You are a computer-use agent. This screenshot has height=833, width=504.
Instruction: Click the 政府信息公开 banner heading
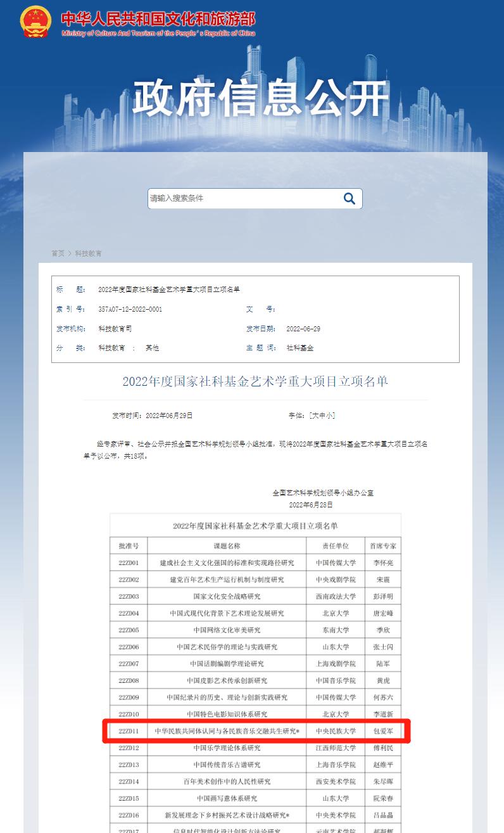point(260,98)
